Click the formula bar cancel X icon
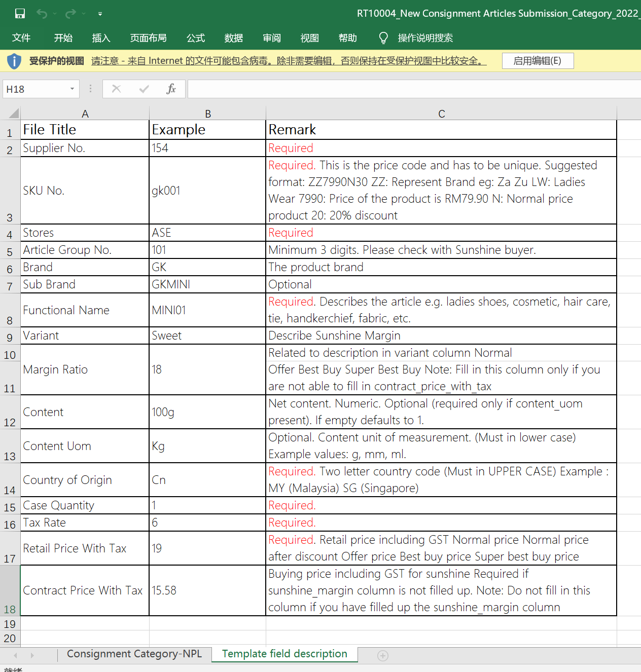Screen dimensions: 641x672 click(x=116, y=89)
